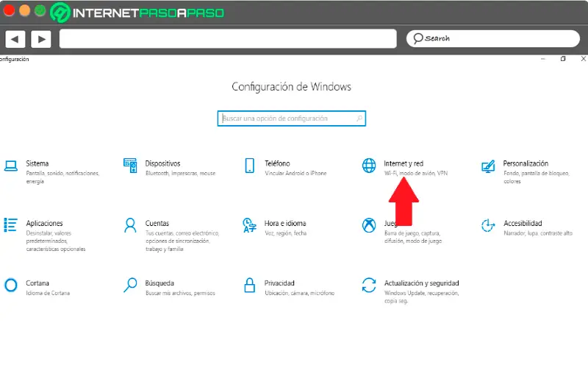
Task: Open the Internet y red globe icon
Action: pyautogui.click(x=369, y=166)
